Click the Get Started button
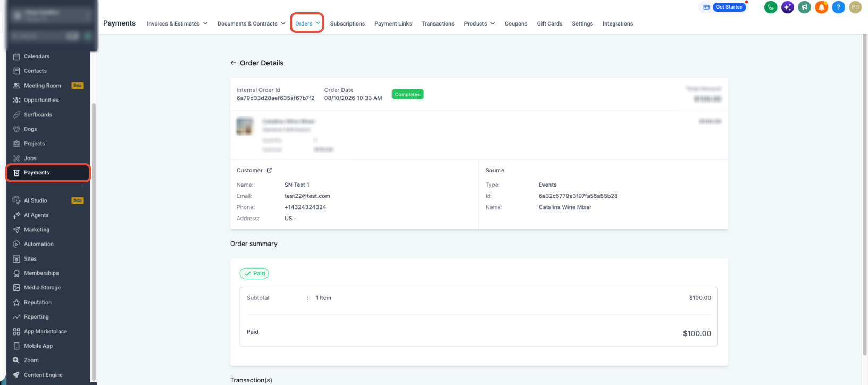The image size is (868, 385). point(729,7)
